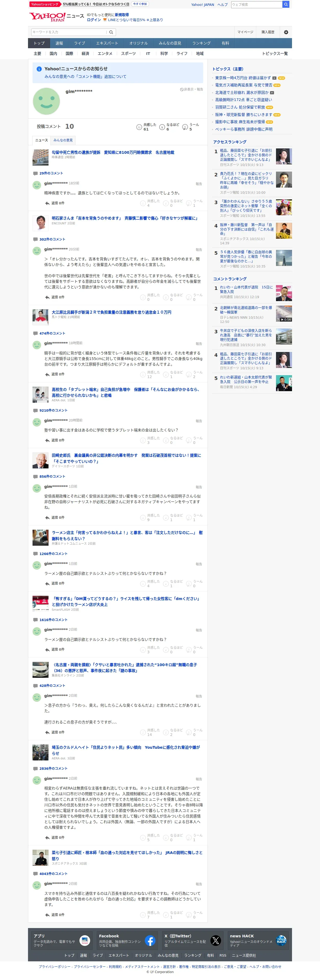
Task: Click the info icon in Yahoo!ニュース notice
Action: tap(39, 69)
